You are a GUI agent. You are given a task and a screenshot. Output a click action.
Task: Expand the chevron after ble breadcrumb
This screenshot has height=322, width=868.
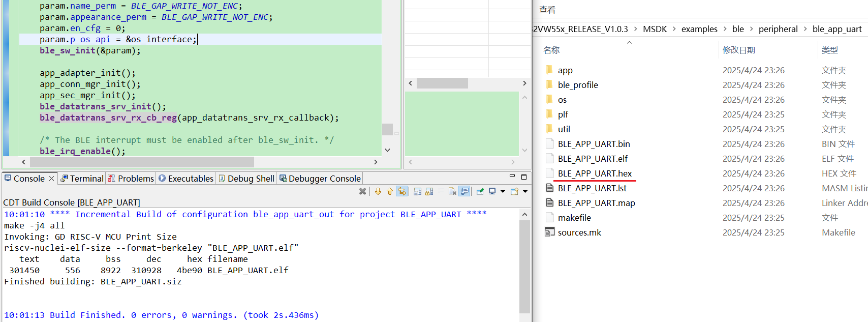pyautogui.click(x=751, y=29)
